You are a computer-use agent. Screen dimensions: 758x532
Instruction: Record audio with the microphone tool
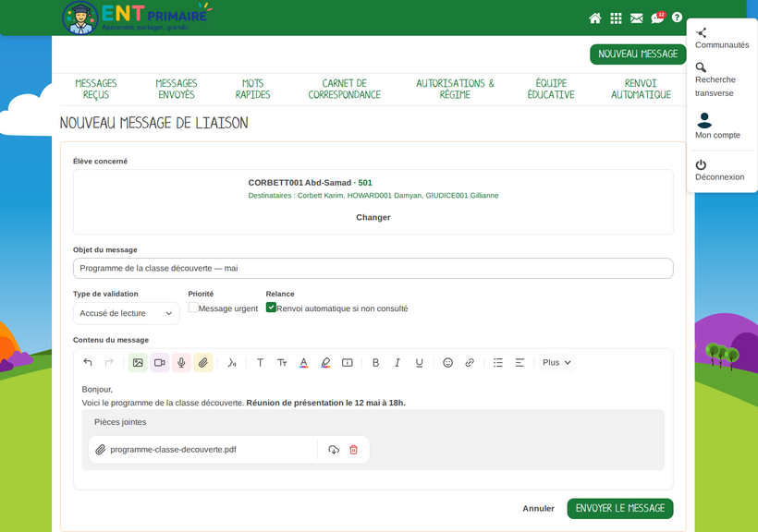181,362
